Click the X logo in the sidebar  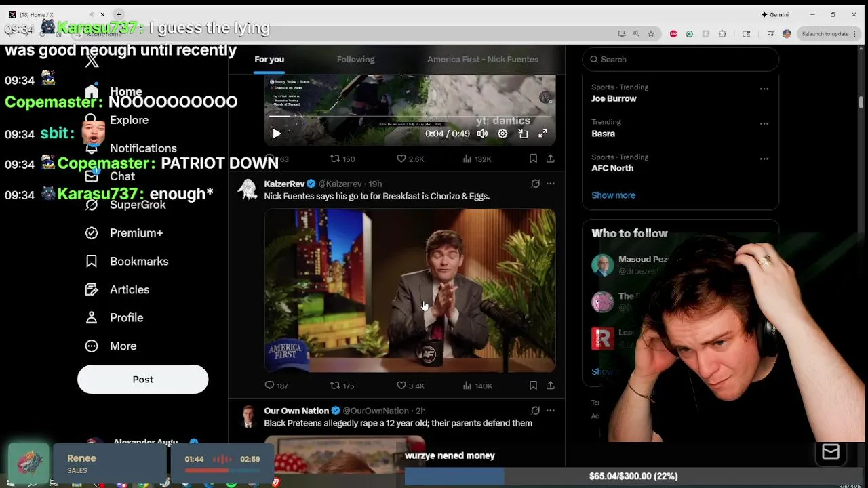92,61
